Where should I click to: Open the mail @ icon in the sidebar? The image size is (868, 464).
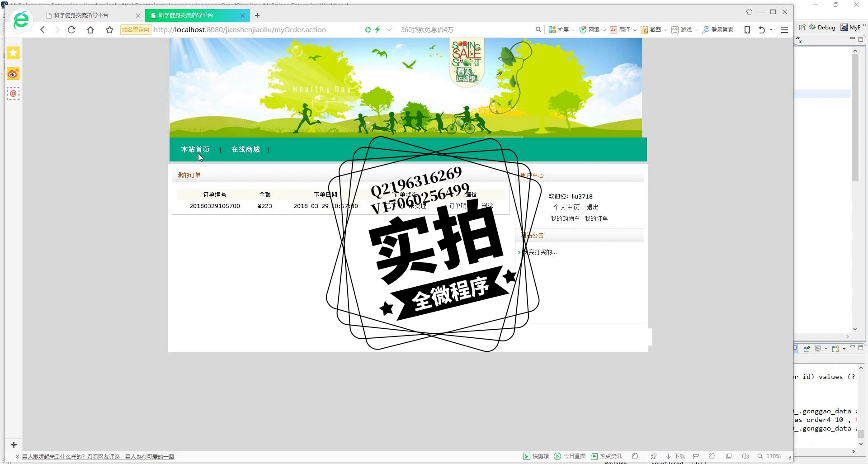coord(13,94)
